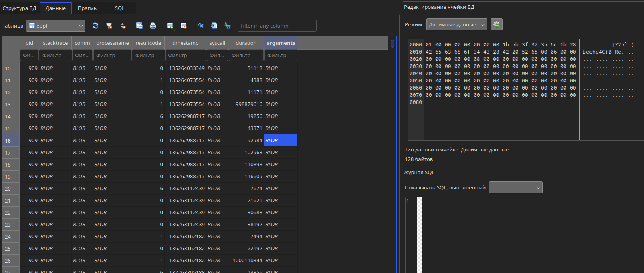
Task: Refresh the table data with the refresh icon
Action: click(x=95, y=26)
